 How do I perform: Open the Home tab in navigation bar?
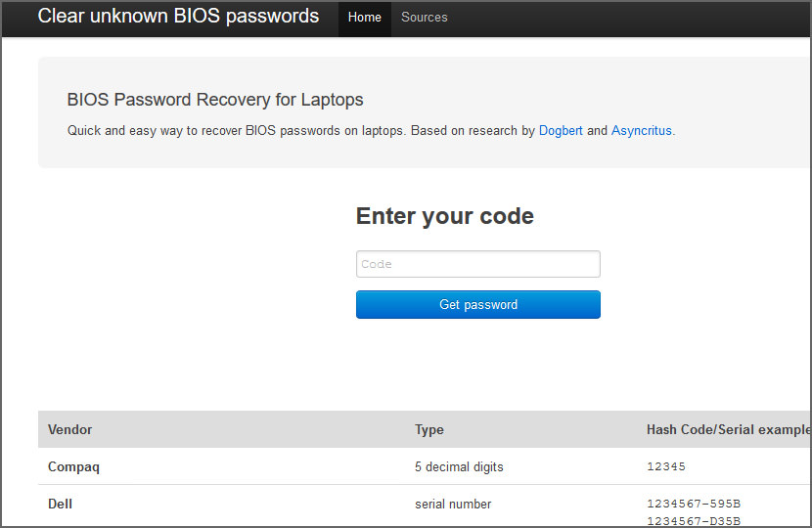[x=365, y=18]
